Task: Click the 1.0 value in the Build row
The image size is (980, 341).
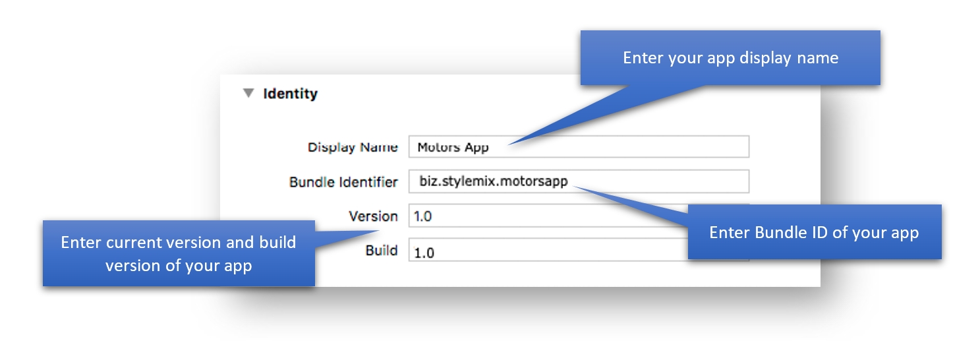Action: click(424, 252)
